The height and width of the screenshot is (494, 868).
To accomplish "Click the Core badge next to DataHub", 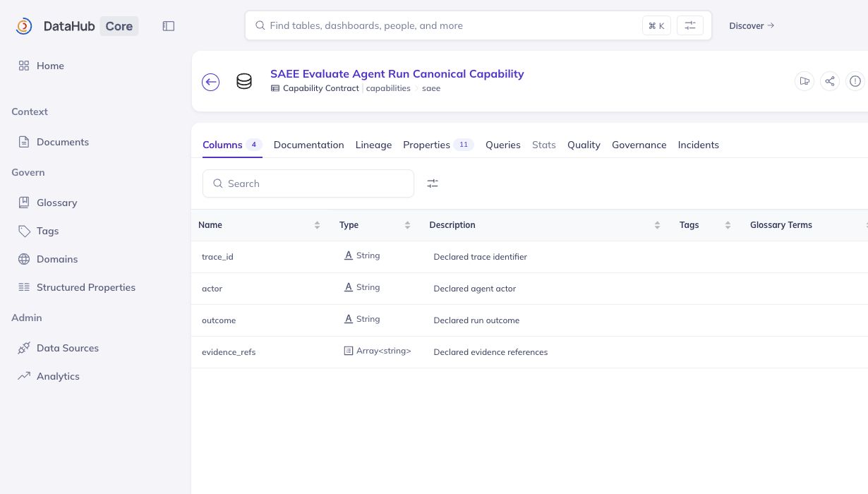I will (x=119, y=26).
